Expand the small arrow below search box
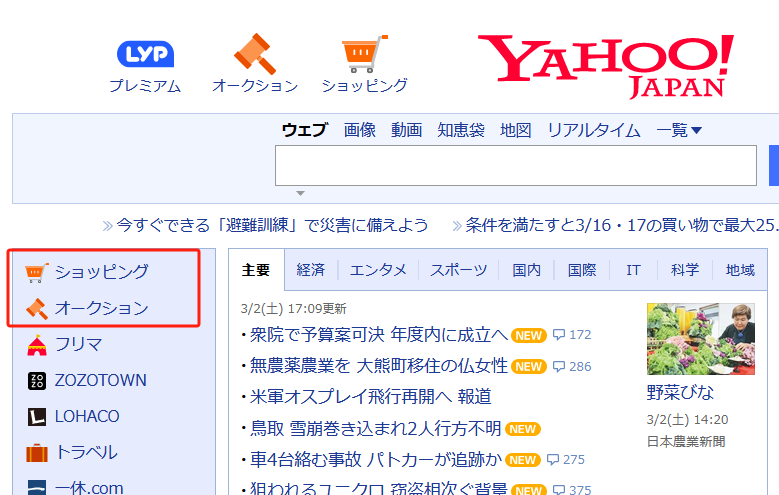Viewport: 779px width, 495px height. click(300, 193)
